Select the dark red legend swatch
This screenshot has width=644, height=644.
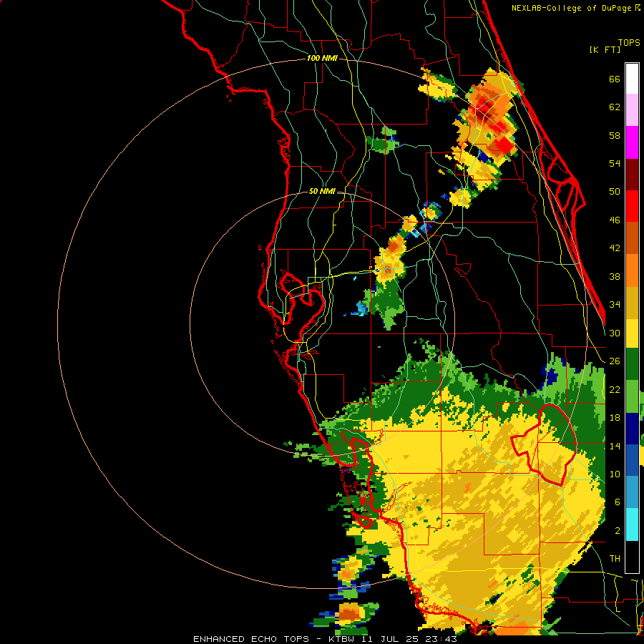coord(632,174)
